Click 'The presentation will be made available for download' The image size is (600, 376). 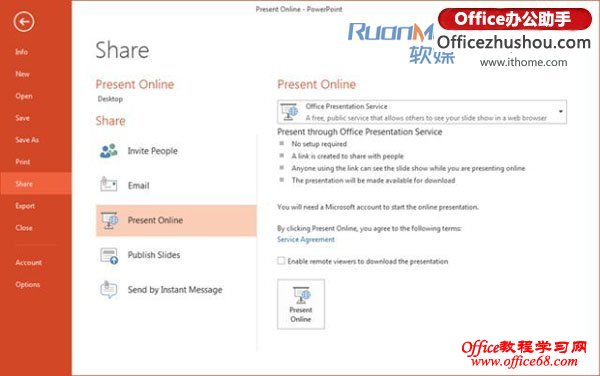(x=373, y=180)
